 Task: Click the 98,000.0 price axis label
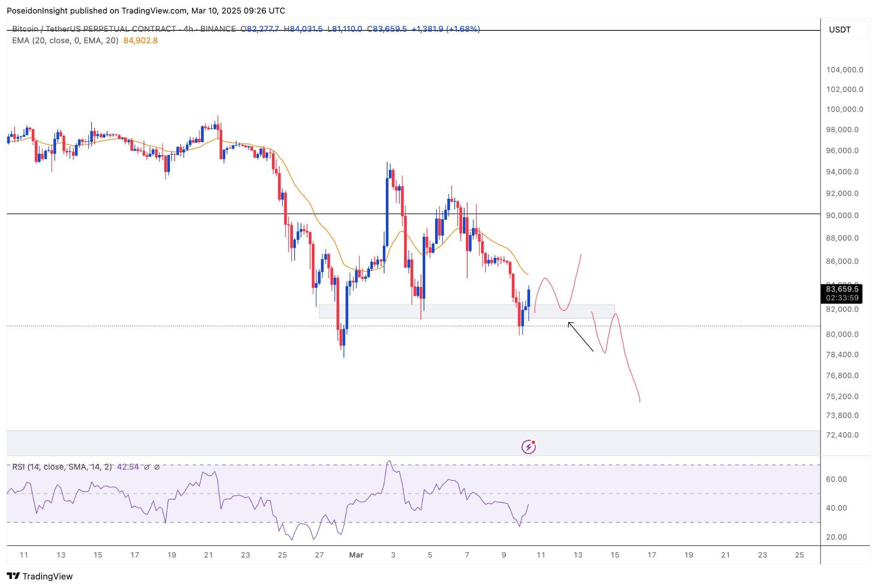[842, 130]
